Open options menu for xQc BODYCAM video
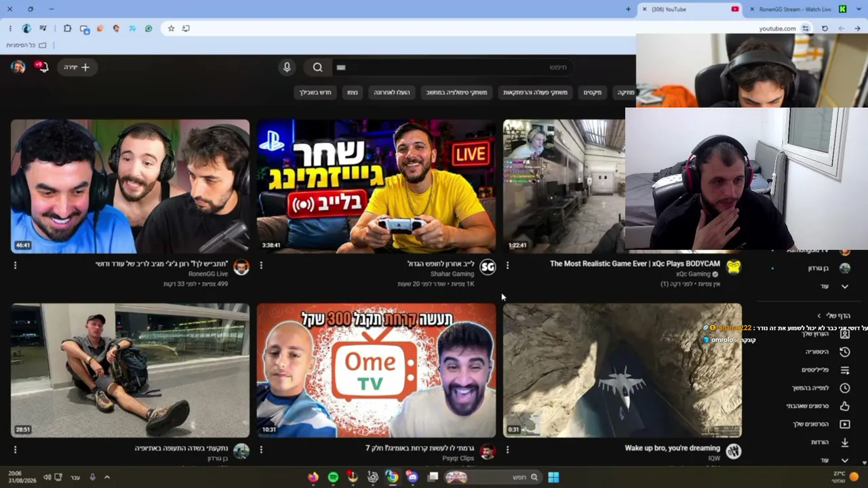 pos(507,265)
